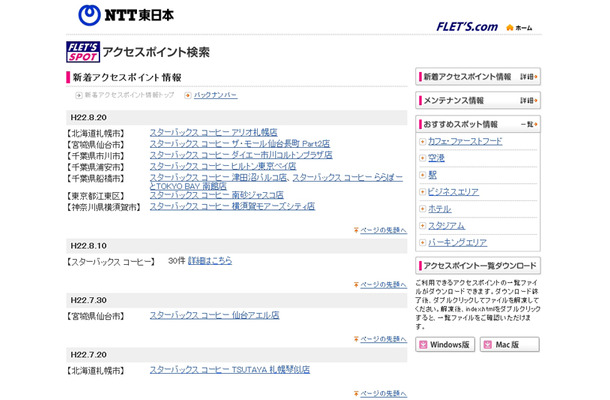Select the H22.7.20 date heading
Viewport: 610px width, 400px height.
(x=89, y=355)
